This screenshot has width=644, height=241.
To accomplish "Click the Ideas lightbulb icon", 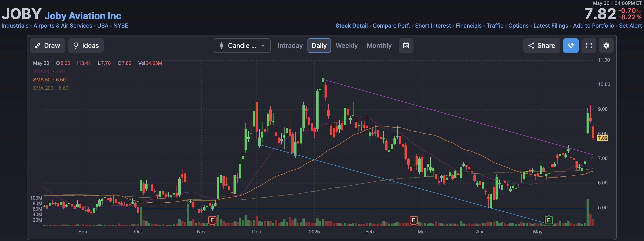I will point(76,46).
